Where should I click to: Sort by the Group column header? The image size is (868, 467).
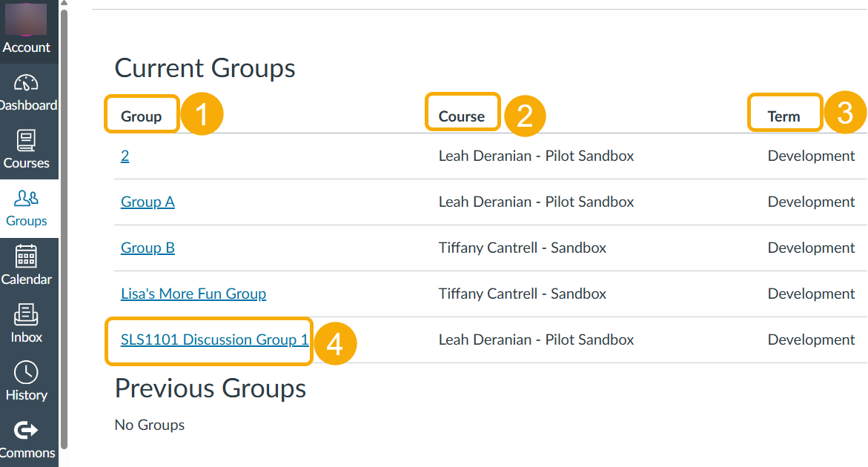pyautogui.click(x=142, y=114)
